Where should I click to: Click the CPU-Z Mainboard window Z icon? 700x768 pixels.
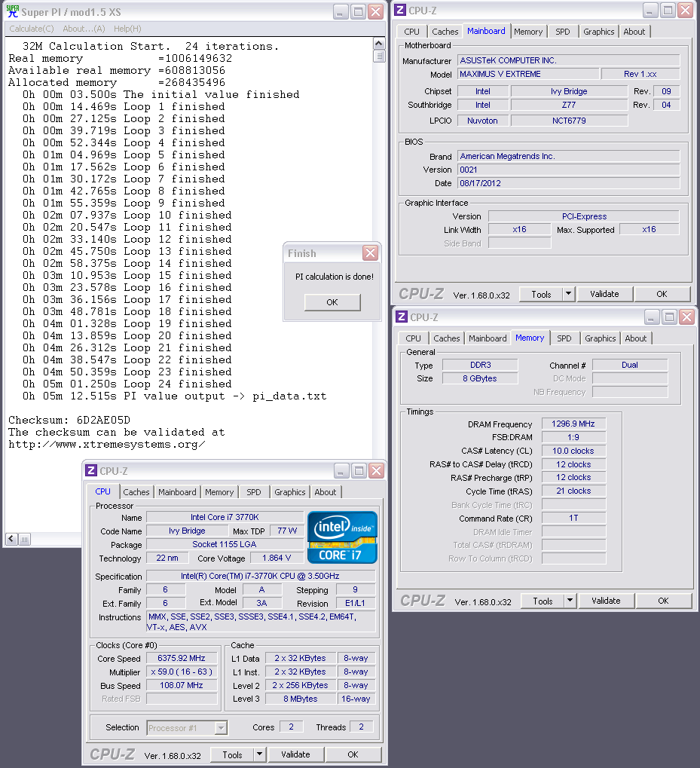pyautogui.click(x=400, y=11)
